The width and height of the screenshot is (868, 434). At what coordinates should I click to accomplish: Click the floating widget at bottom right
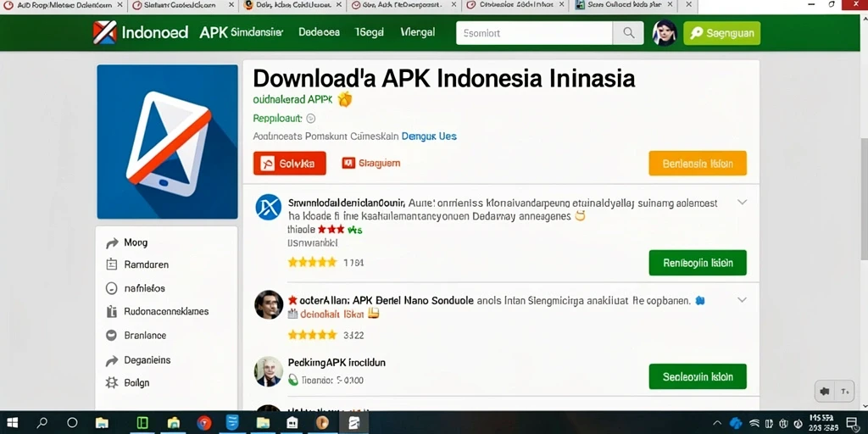(835, 392)
